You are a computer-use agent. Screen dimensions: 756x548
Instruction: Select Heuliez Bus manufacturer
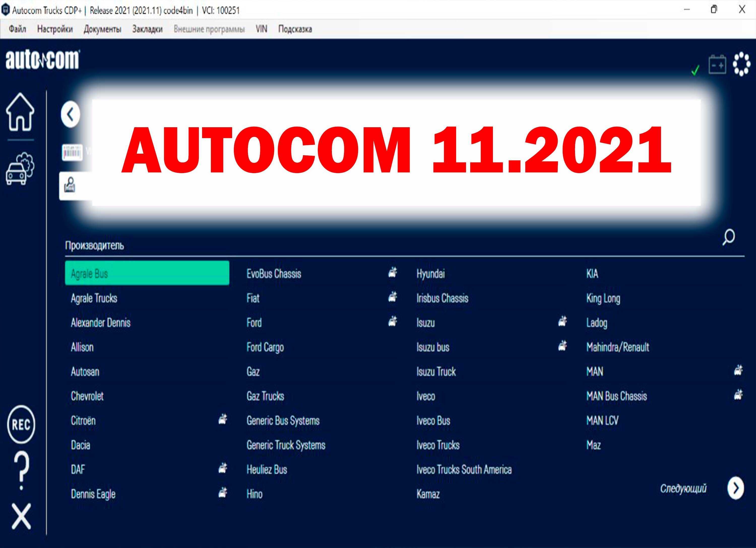267,469
